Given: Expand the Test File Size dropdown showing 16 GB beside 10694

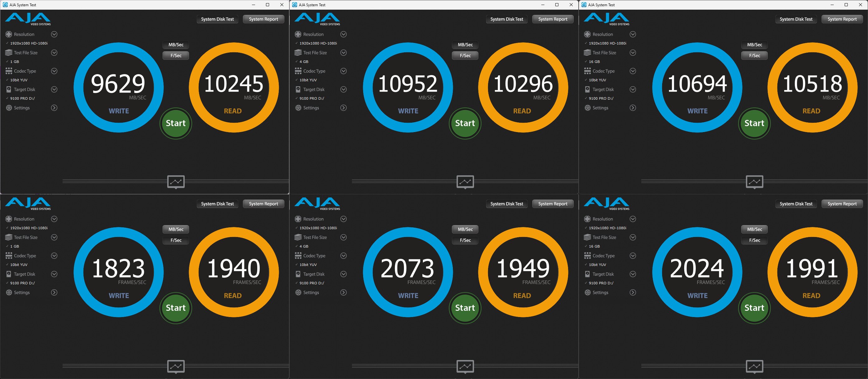Looking at the screenshot, I should coord(633,53).
